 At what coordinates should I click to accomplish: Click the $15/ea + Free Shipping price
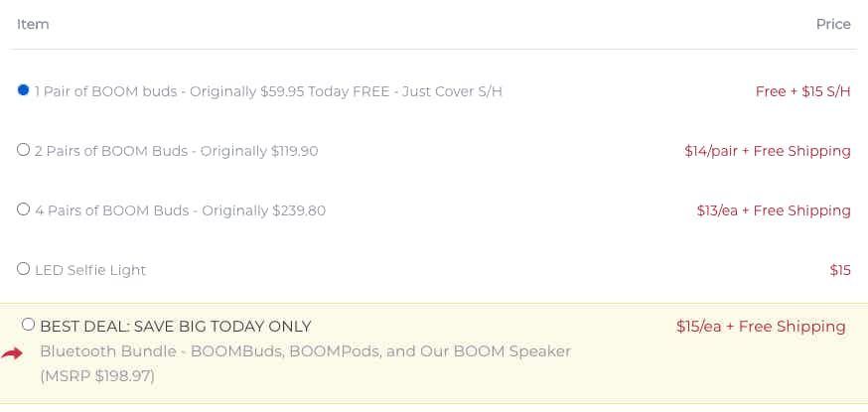pos(761,327)
